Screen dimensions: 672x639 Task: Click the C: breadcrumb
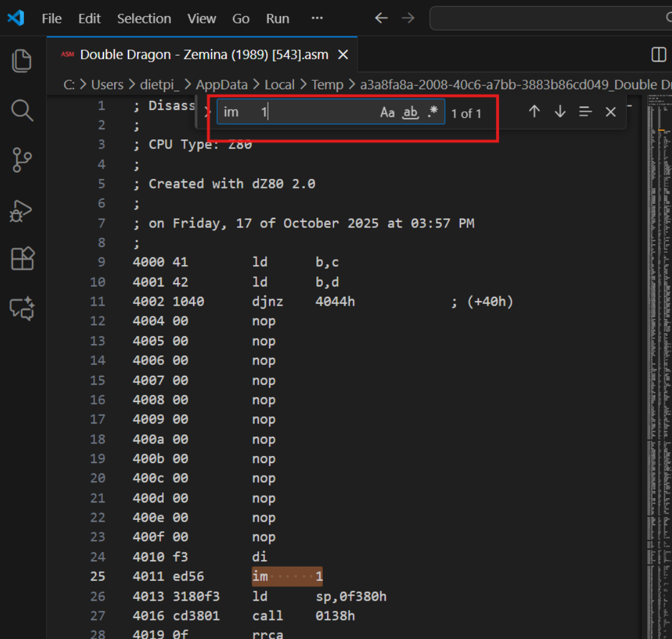click(69, 84)
